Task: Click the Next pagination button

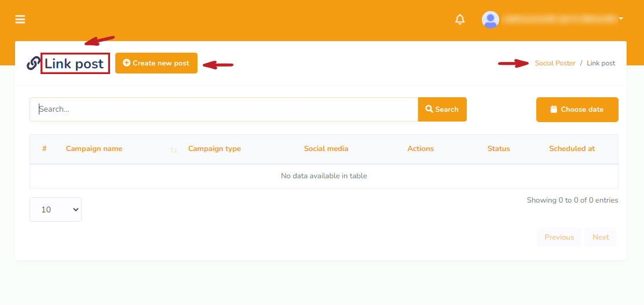Action: [x=601, y=237]
